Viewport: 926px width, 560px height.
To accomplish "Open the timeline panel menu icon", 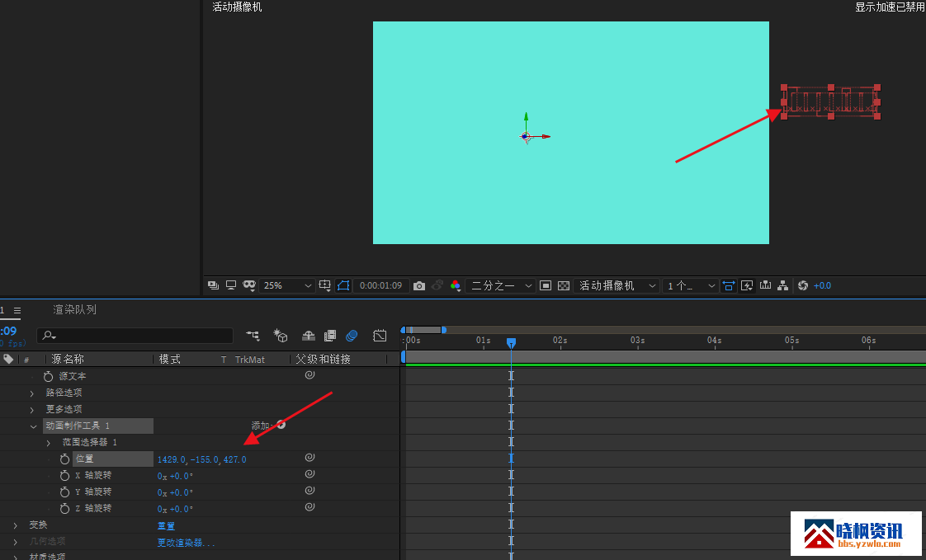I will click(x=17, y=310).
